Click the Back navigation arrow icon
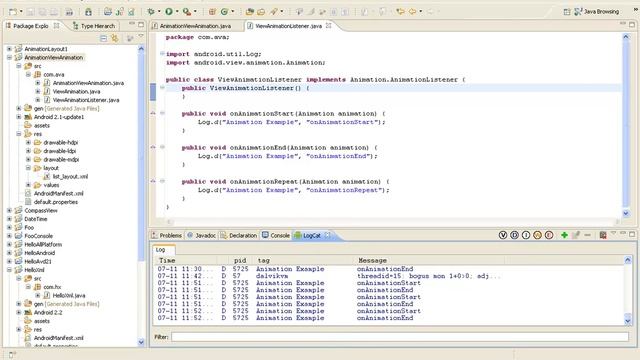Viewport: 640px width, 360px height. pyautogui.click(x=412, y=12)
